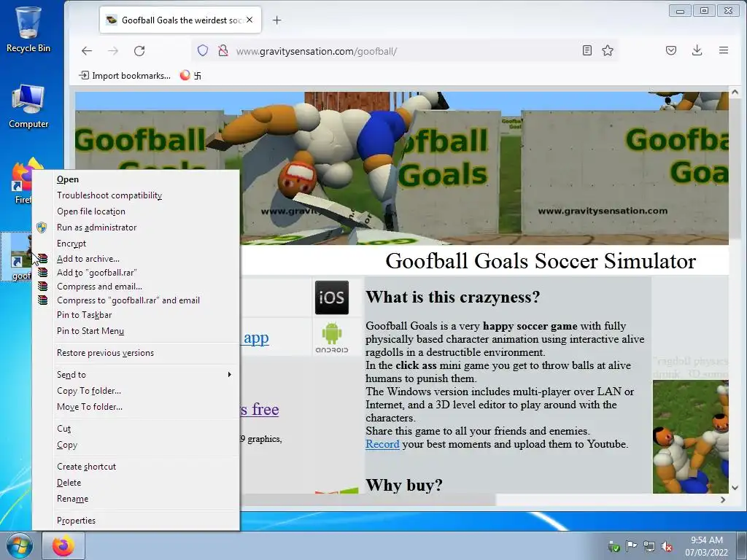The width and height of the screenshot is (747, 560).
Task: Choose Compress to "goofball.rar" and email
Action: pyautogui.click(x=136, y=300)
